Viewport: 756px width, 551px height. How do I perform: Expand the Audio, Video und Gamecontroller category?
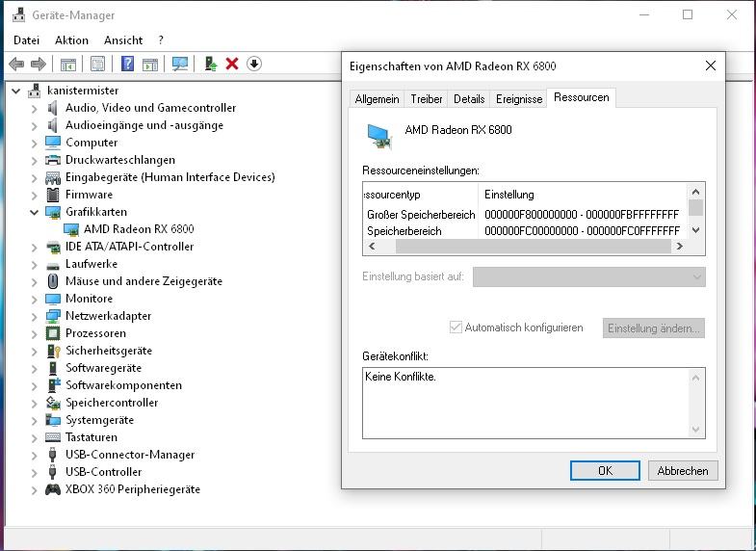point(35,109)
